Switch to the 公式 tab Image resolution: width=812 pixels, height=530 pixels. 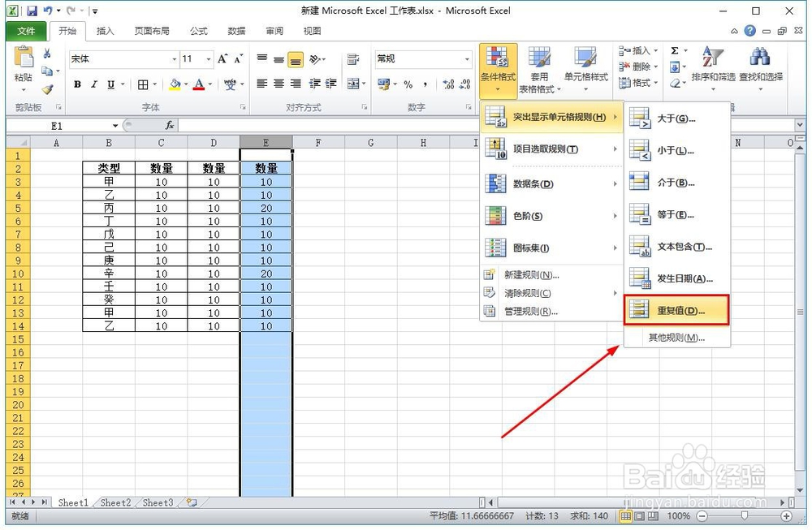click(x=198, y=31)
